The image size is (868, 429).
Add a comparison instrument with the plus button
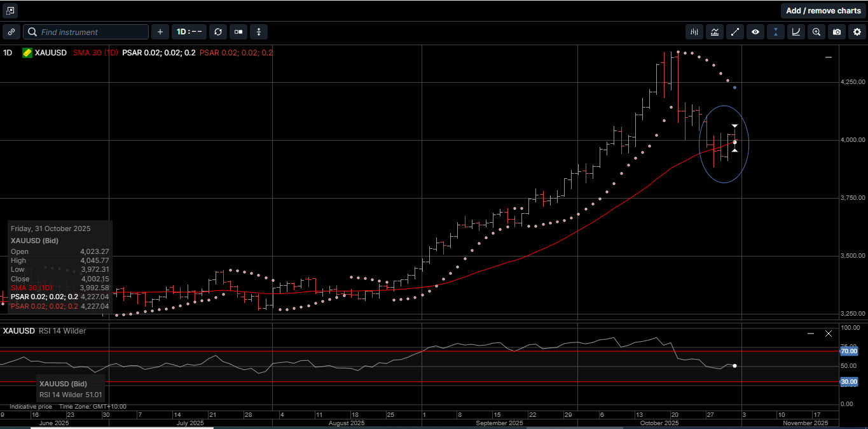(160, 32)
